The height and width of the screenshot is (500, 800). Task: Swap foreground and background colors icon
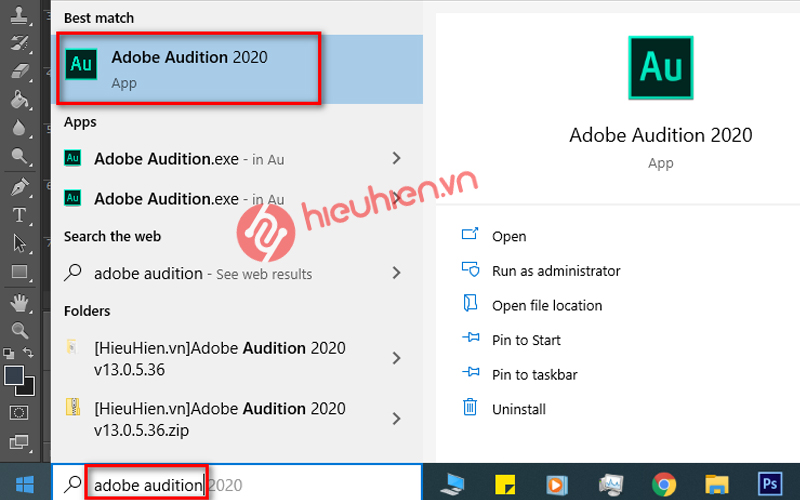29,353
